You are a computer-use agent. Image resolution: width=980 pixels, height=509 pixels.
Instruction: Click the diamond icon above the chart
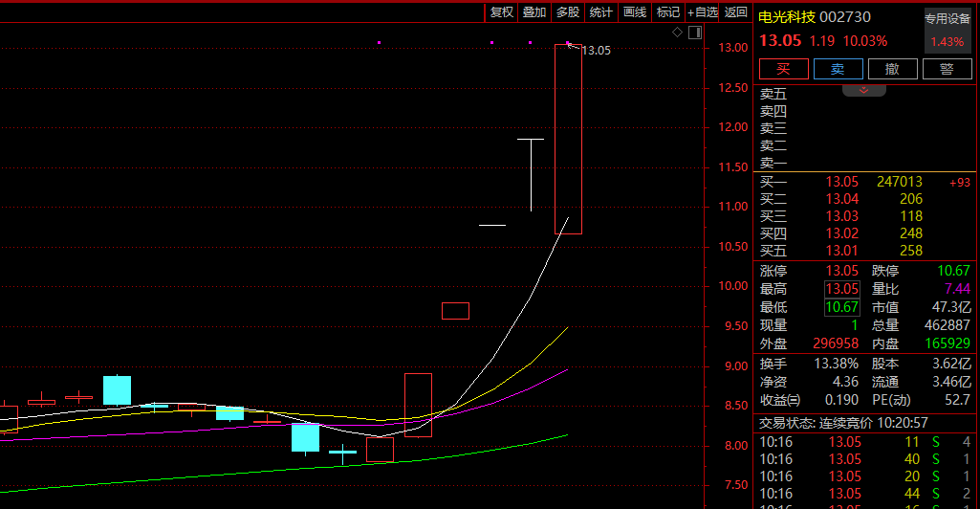(x=677, y=33)
